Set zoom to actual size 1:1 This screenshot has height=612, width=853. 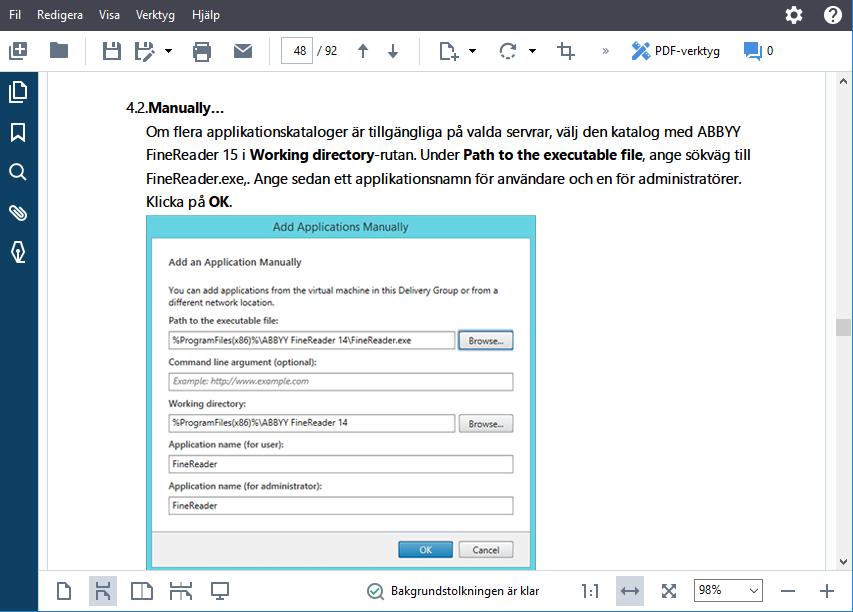590,591
